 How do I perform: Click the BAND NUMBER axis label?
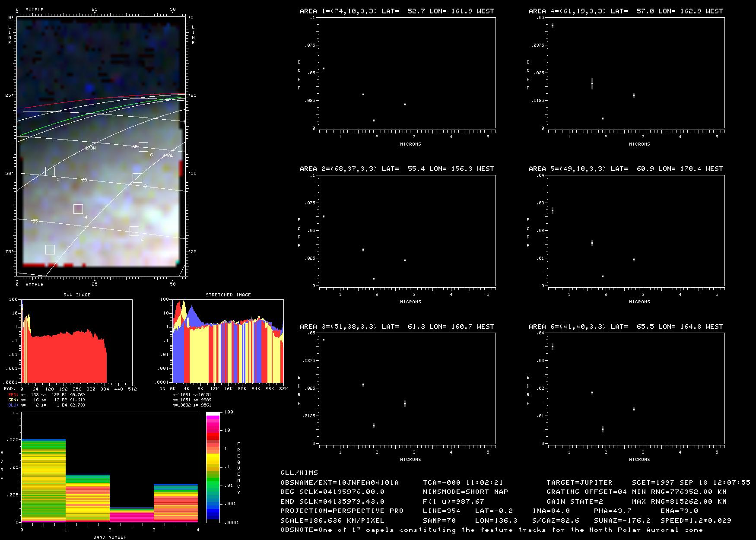pyautogui.click(x=110, y=537)
